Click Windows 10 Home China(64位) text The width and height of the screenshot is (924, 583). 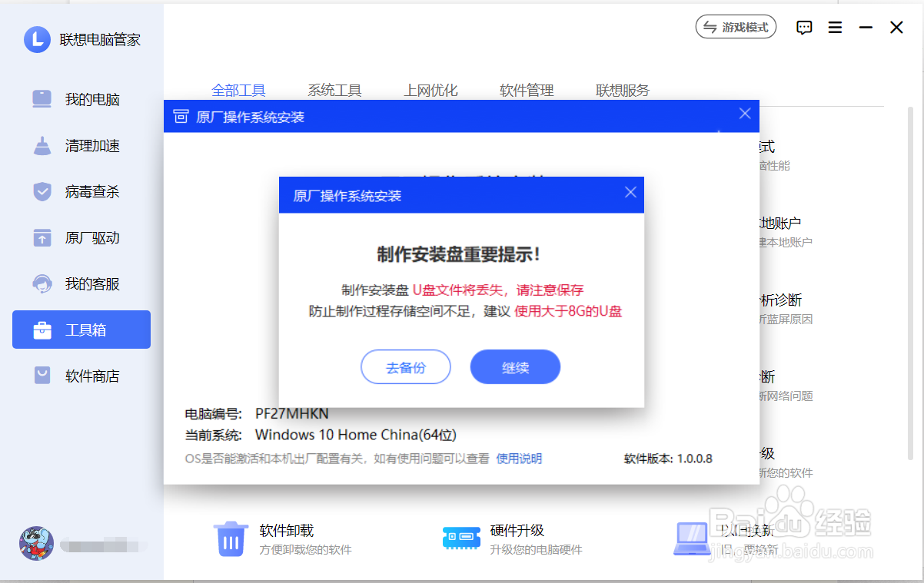(356, 435)
